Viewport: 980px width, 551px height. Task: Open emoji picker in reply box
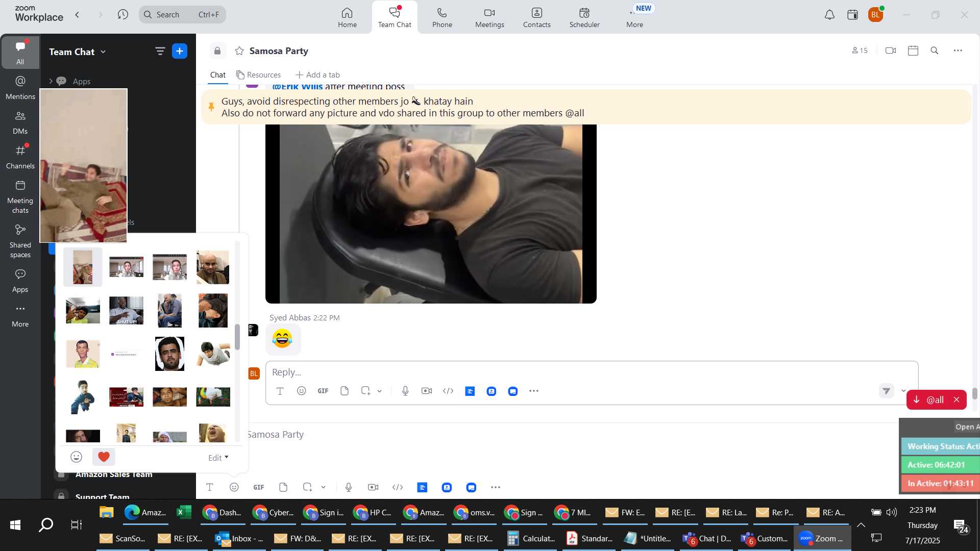(x=302, y=391)
